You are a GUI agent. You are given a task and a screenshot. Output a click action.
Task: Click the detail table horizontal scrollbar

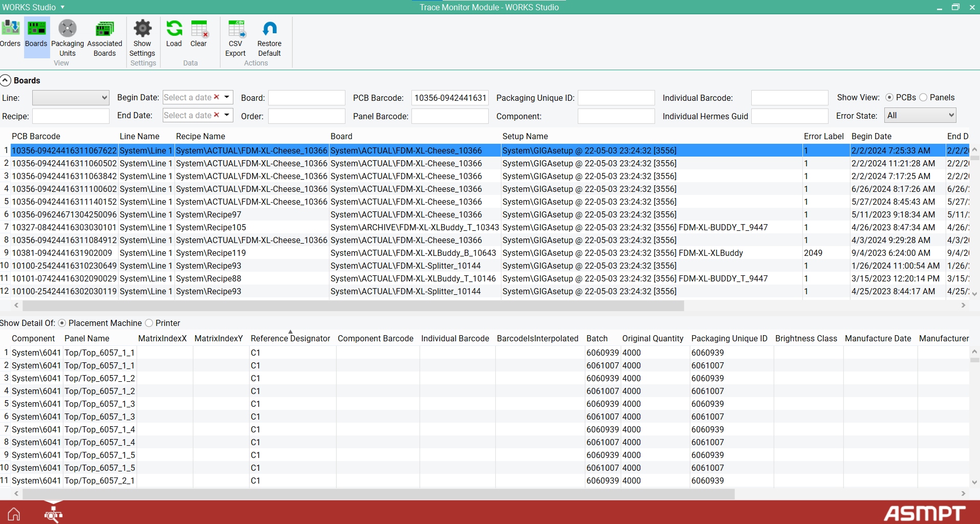pyautogui.click(x=379, y=494)
